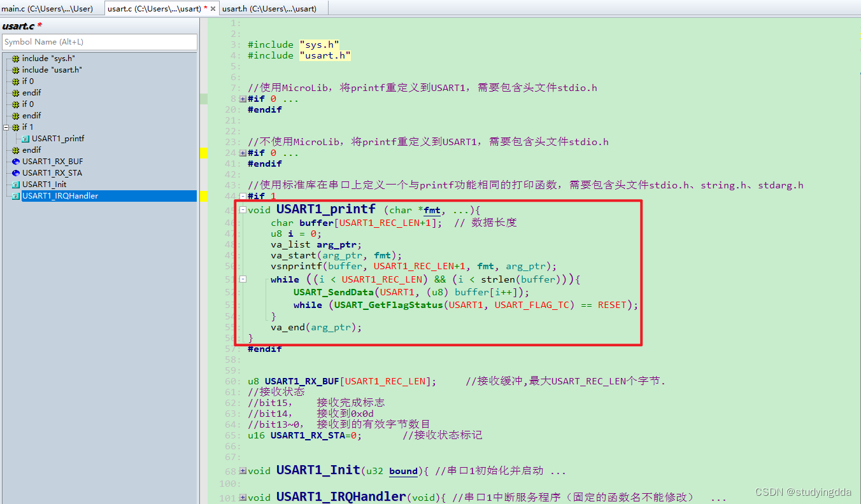Collapse the while loop fold at line 51
The image size is (861, 504).
(243, 279)
